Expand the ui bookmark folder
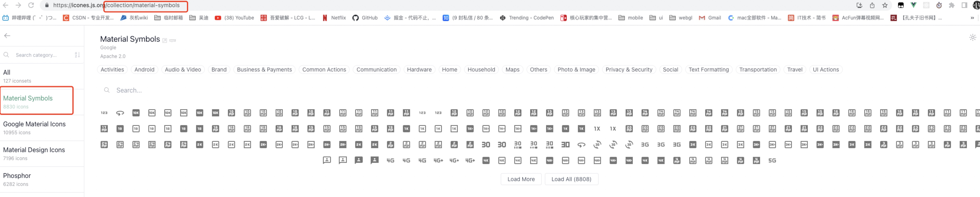 click(x=656, y=18)
